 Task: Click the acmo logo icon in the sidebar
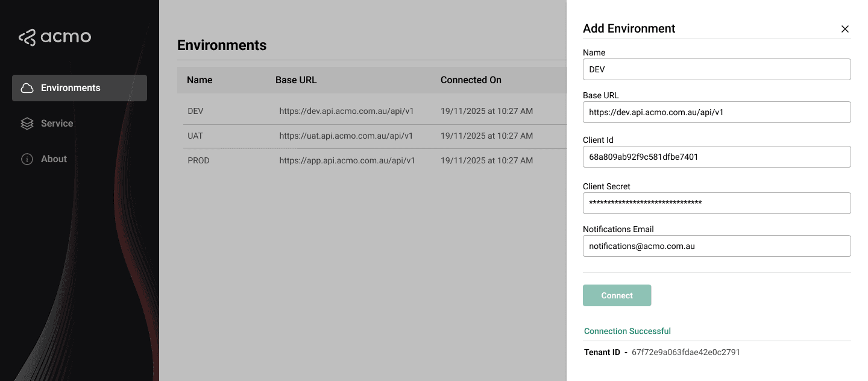(x=27, y=37)
